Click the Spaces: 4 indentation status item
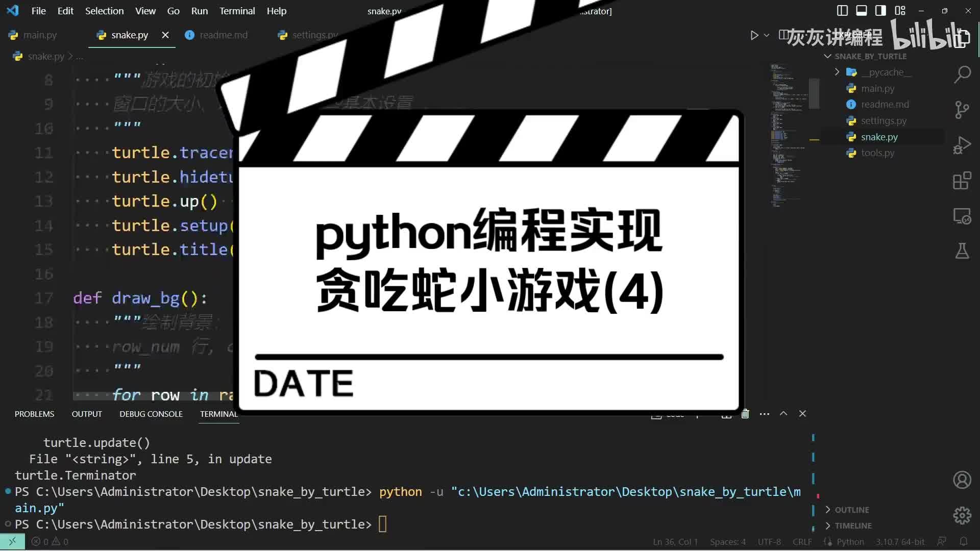Image resolution: width=980 pixels, height=551 pixels. coord(728,542)
